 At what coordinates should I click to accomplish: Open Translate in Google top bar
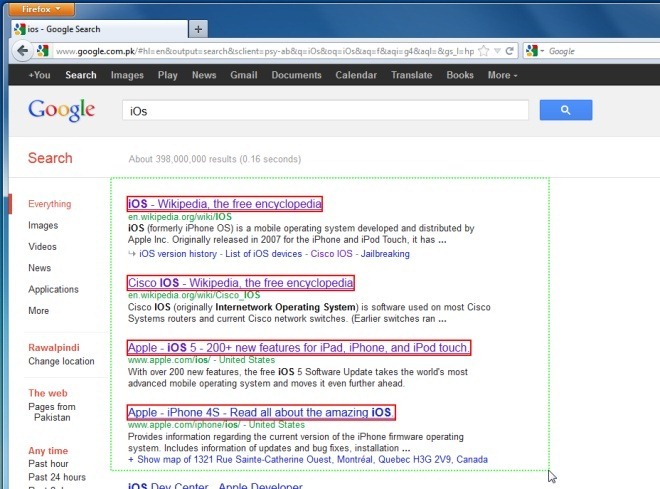(x=412, y=75)
